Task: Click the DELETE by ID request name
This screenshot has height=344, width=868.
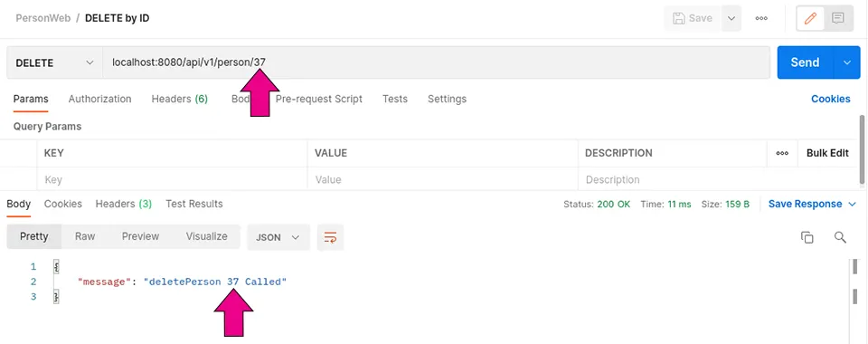Action: pos(118,18)
